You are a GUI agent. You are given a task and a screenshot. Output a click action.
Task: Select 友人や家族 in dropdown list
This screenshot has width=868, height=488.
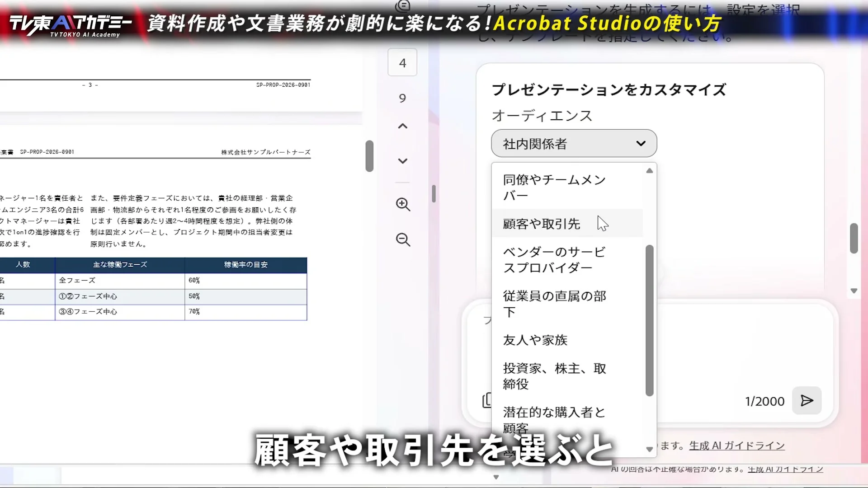(567, 340)
